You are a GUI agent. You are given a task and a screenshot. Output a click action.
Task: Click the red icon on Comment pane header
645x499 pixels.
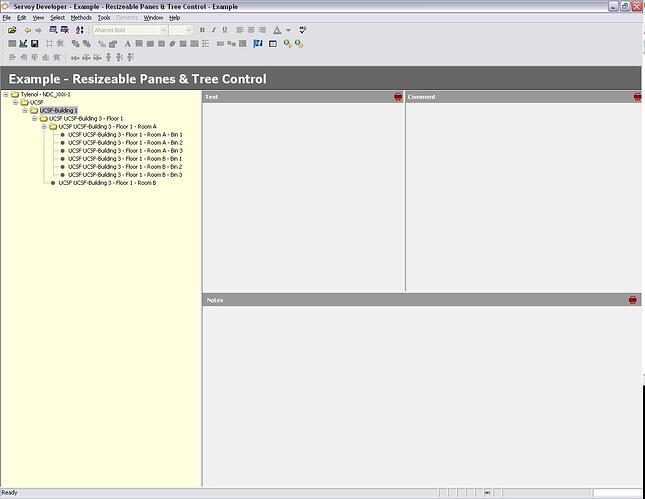(x=637, y=97)
